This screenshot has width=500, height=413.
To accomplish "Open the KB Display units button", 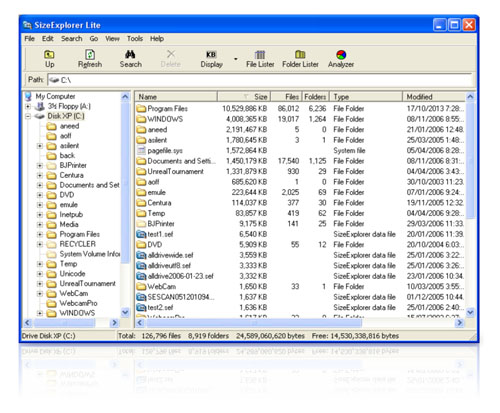I will (211, 59).
